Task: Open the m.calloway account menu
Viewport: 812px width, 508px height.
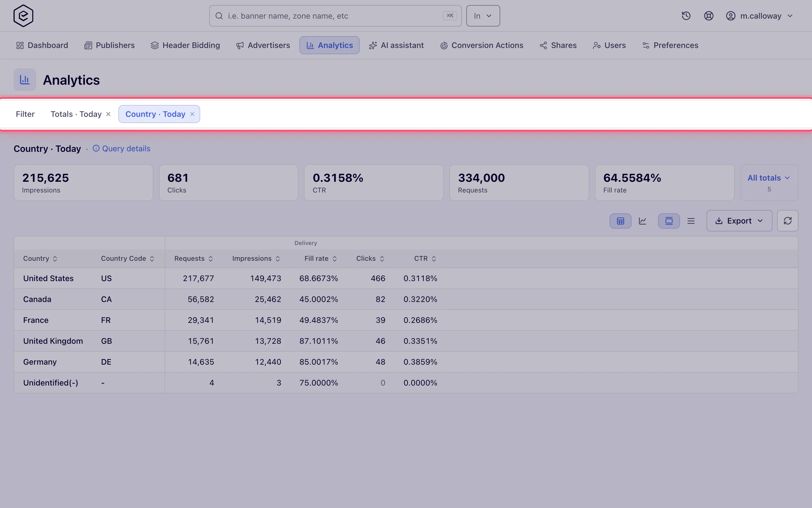Action: [x=759, y=16]
